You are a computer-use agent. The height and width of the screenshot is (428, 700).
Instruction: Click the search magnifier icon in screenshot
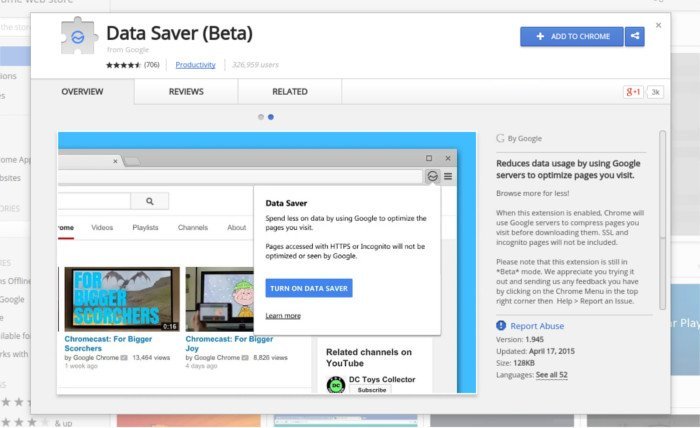point(150,201)
